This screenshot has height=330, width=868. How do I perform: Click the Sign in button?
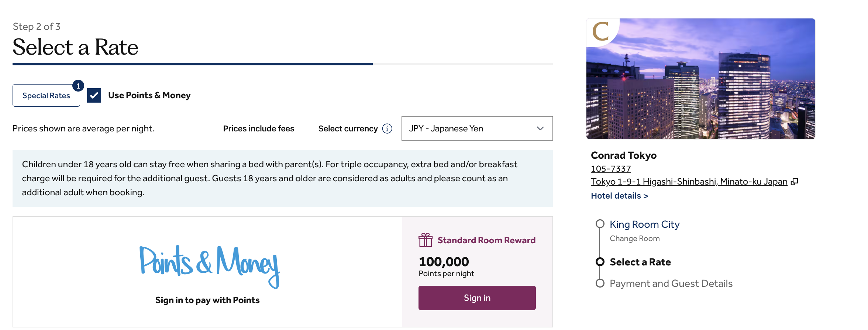477,298
